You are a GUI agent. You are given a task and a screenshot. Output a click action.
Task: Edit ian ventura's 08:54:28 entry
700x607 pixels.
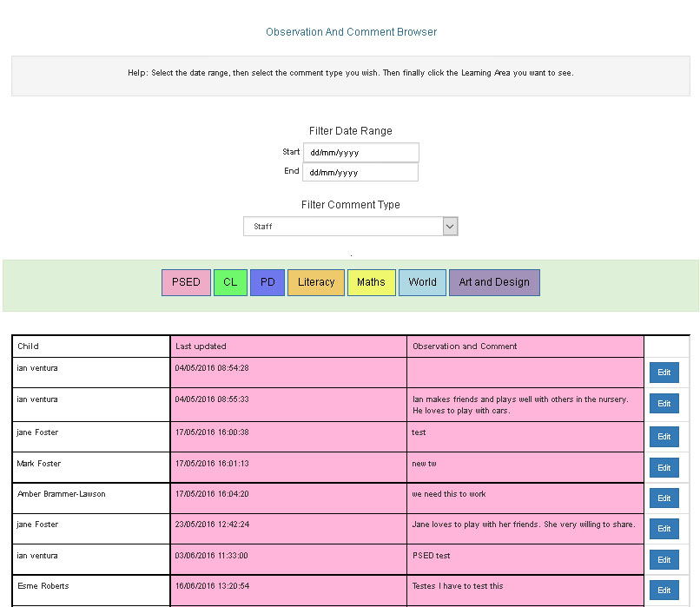coord(664,373)
